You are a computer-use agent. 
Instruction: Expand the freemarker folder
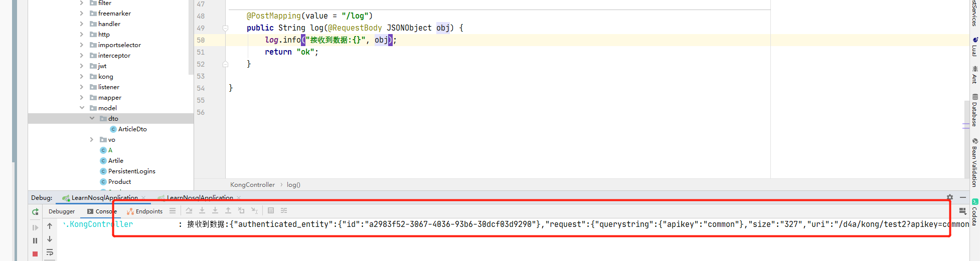[x=82, y=14]
